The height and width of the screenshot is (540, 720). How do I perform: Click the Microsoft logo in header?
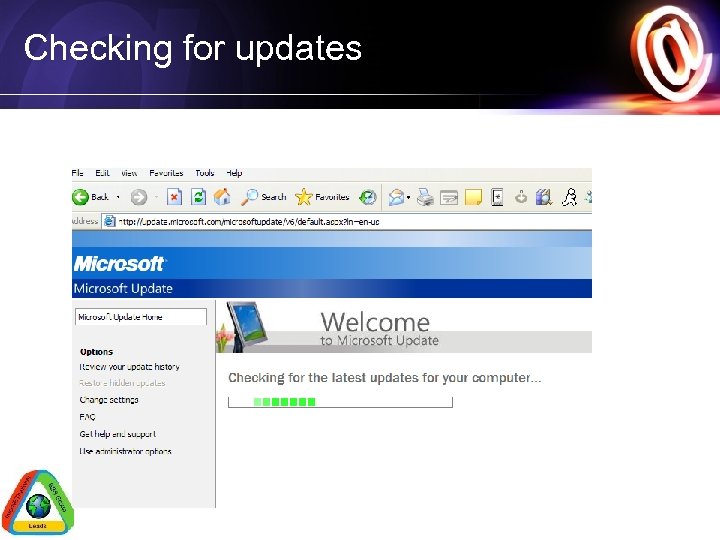coord(119,264)
